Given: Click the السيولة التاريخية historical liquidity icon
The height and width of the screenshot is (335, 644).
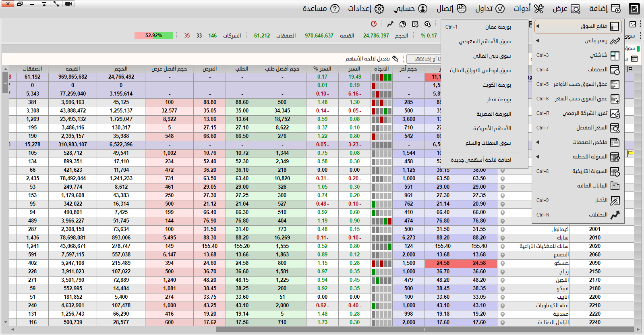Looking at the screenshot, I should click(x=615, y=172).
